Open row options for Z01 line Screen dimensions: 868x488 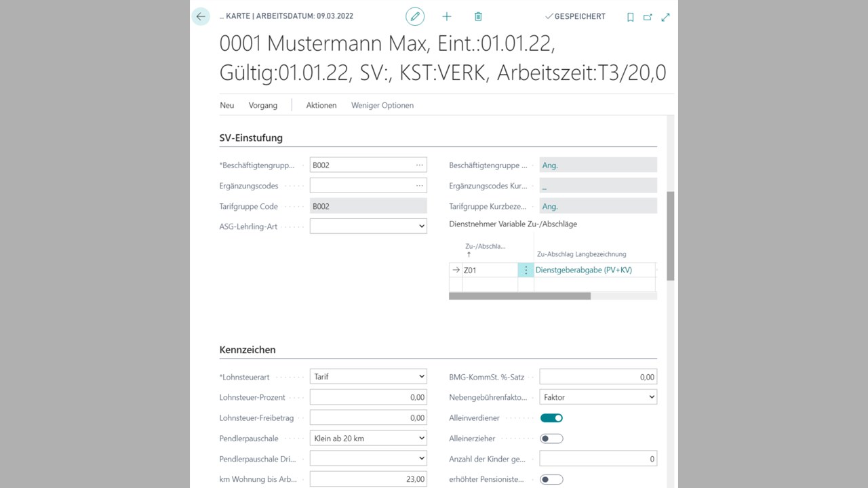526,270
